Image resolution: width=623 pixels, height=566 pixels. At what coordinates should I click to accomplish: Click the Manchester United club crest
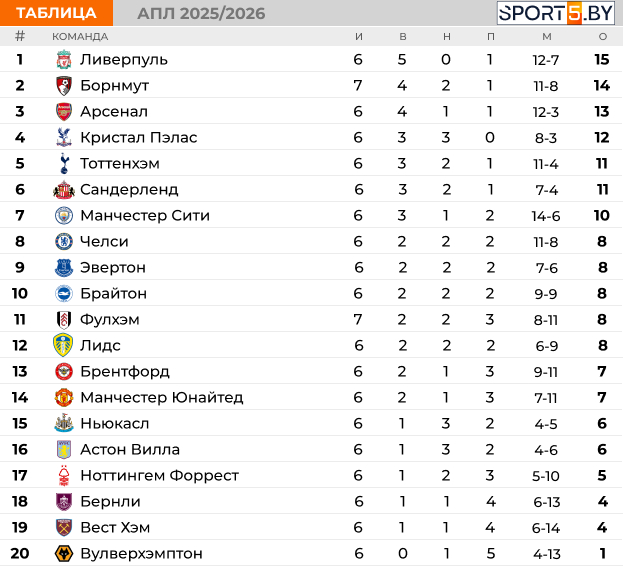pos(64,398)
